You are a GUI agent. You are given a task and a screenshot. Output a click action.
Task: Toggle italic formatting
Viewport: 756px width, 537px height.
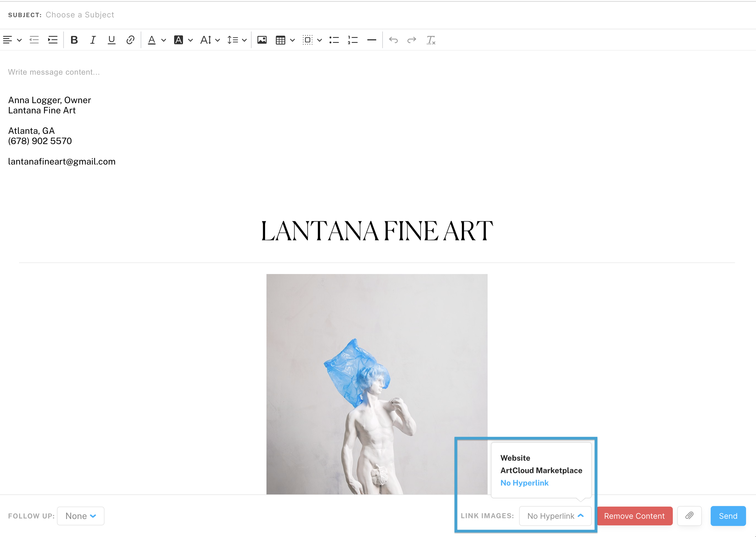[x=93, y=40]
